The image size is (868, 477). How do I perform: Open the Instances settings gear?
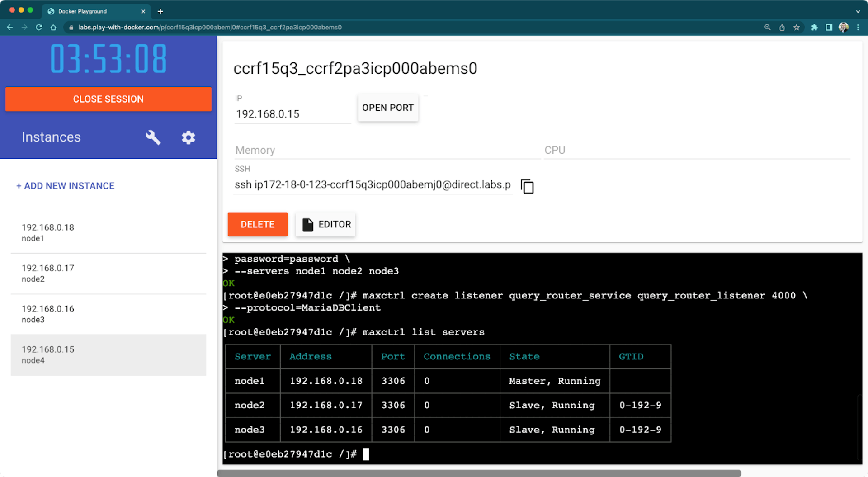click(x=189, y=137)
